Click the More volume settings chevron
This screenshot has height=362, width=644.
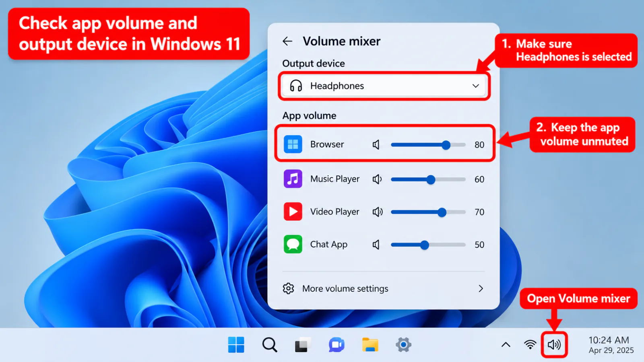481,288
